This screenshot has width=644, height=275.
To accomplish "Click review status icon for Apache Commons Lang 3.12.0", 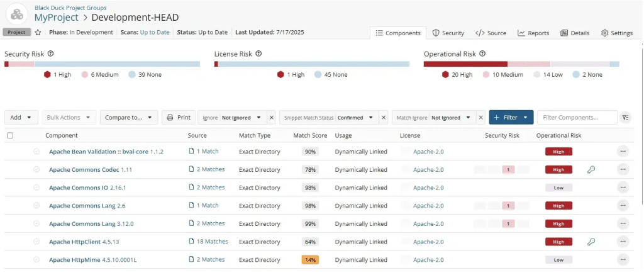I will pyautogui.click(x=36, y=223).
